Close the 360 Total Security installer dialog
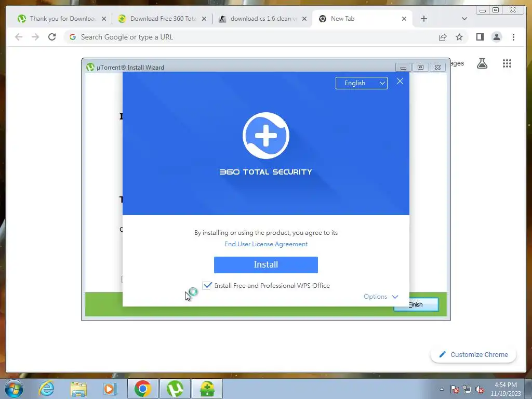The width and height of the screenshot is (532, 399). coord(400,81)
